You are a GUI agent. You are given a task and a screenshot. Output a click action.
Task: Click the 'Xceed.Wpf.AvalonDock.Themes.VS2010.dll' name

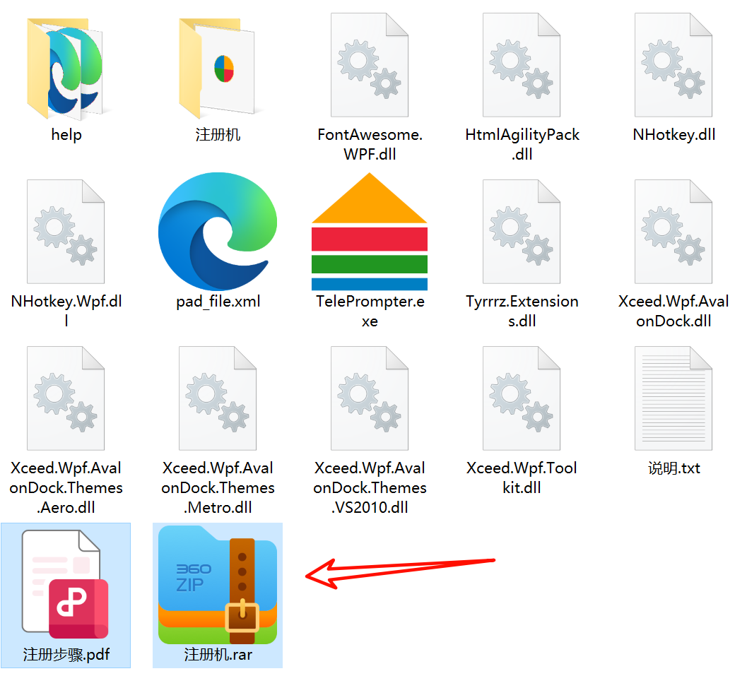(370, 487)
